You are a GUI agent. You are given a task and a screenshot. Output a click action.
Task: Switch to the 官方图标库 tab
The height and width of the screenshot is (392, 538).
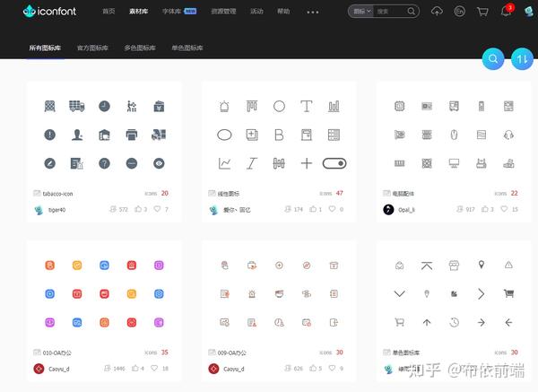92,48
